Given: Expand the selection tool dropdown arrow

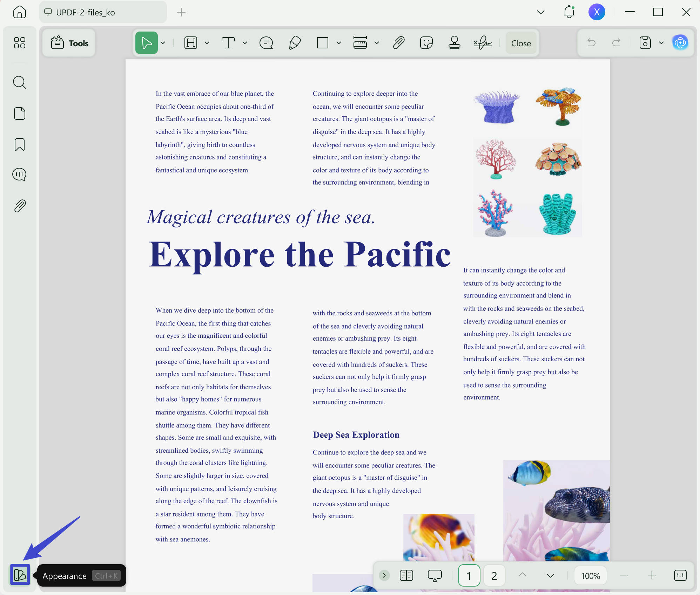Looking at the screenshot, I should (163, 43).
